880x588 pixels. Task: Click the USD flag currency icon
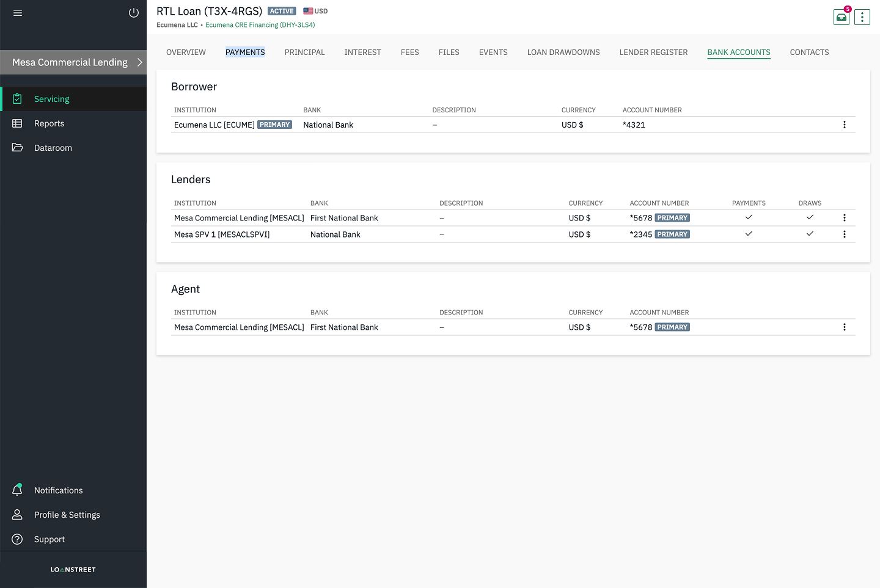[x=308, y=11]
